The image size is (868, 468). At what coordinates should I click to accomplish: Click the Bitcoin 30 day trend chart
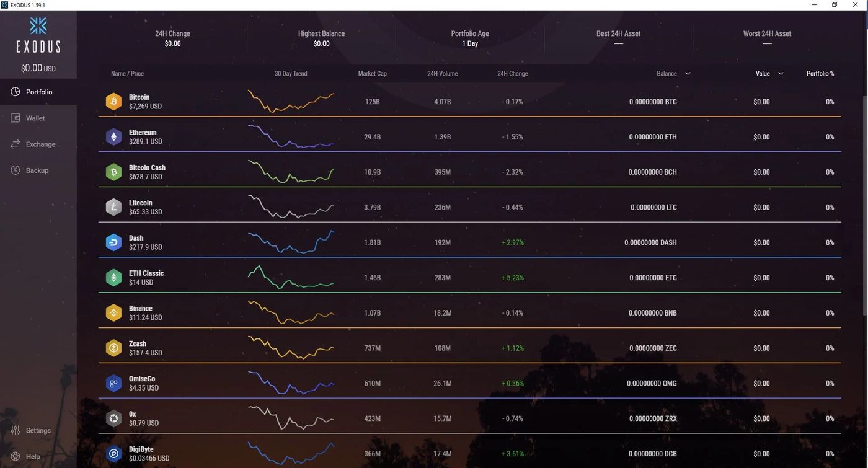point(291,102)
